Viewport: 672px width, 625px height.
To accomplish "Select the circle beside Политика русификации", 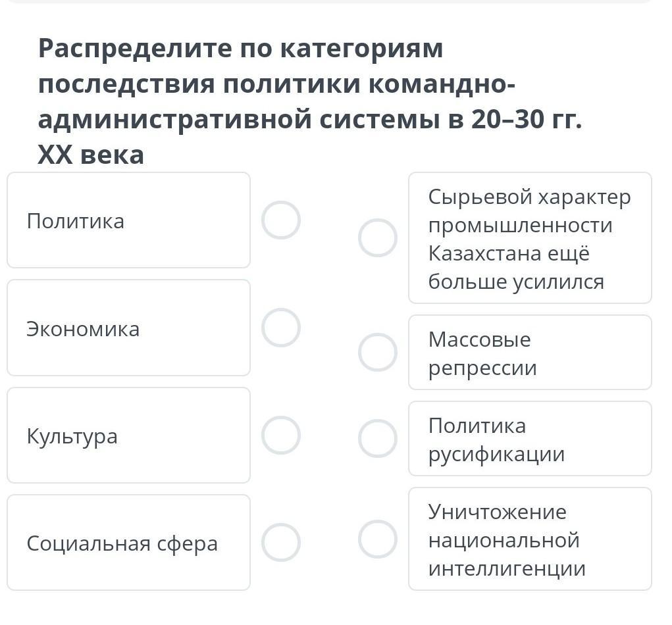I will tap(378, 439).
